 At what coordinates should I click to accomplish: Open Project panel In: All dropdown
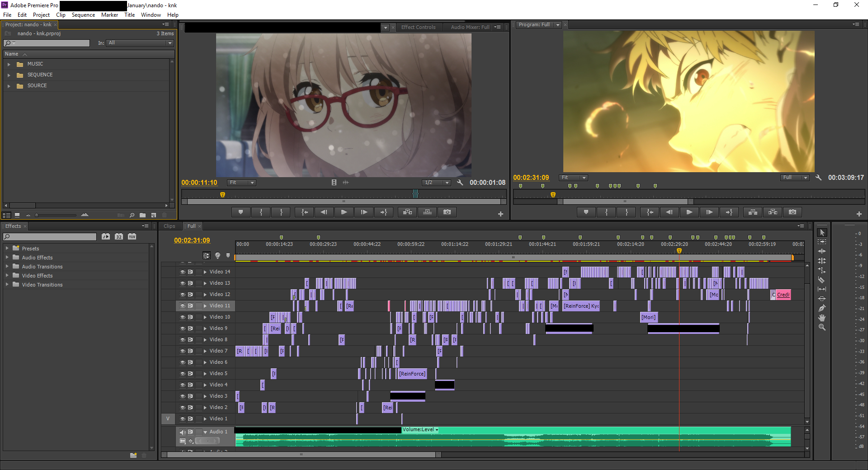[x=140, y=43]
